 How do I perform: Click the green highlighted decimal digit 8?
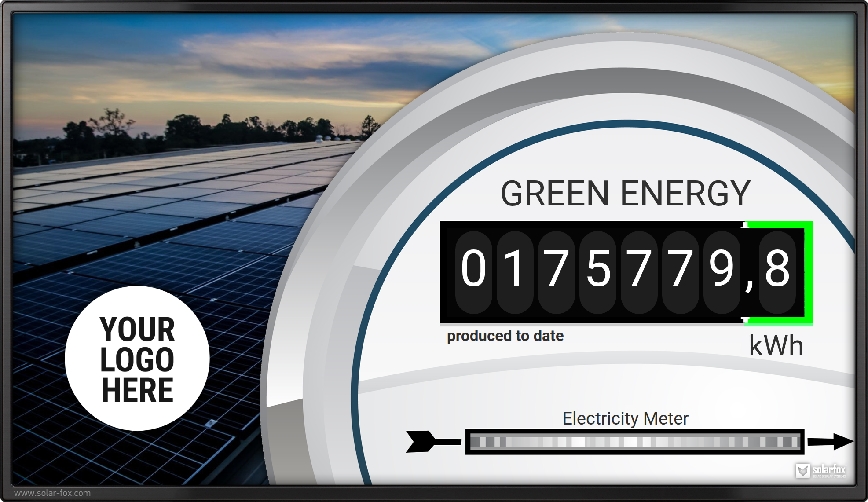click(777, 269)
